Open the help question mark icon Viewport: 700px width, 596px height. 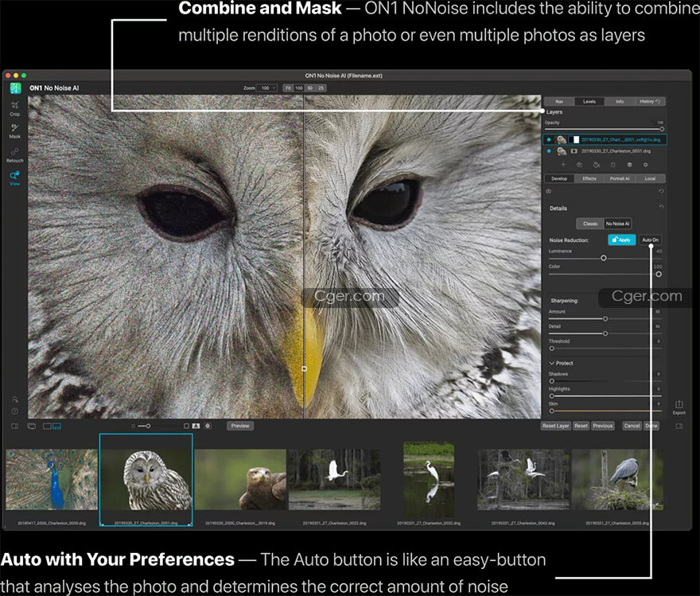[15, 411]
